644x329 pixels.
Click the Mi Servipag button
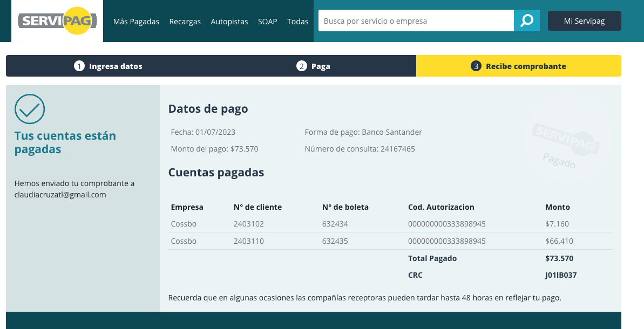click(x=584, y=20)
